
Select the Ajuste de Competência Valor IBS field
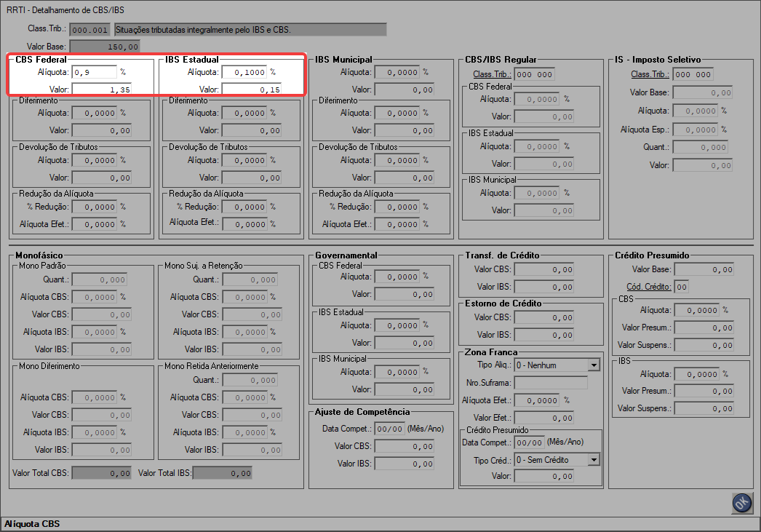pyautogui.click(x=405, y=464)
